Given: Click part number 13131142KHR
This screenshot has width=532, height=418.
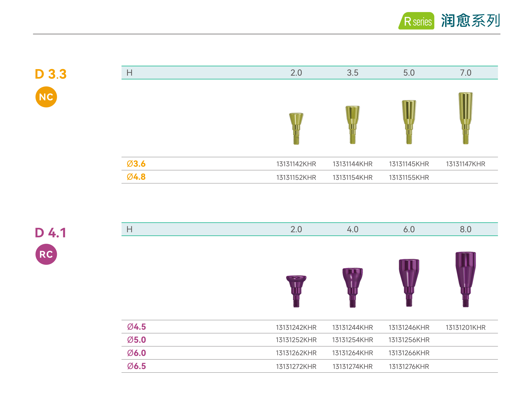Looking at the screenshot, I should pos(296,164).
